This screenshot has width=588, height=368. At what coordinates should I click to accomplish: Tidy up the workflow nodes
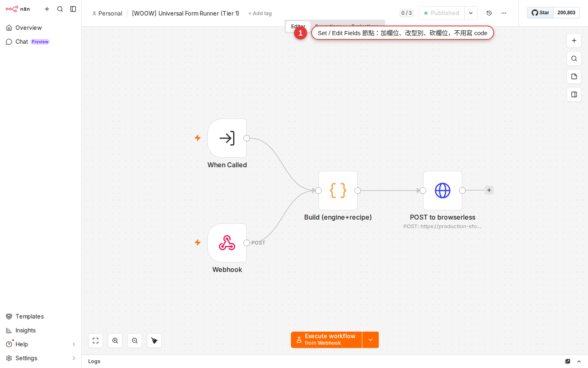coord(154,341)
